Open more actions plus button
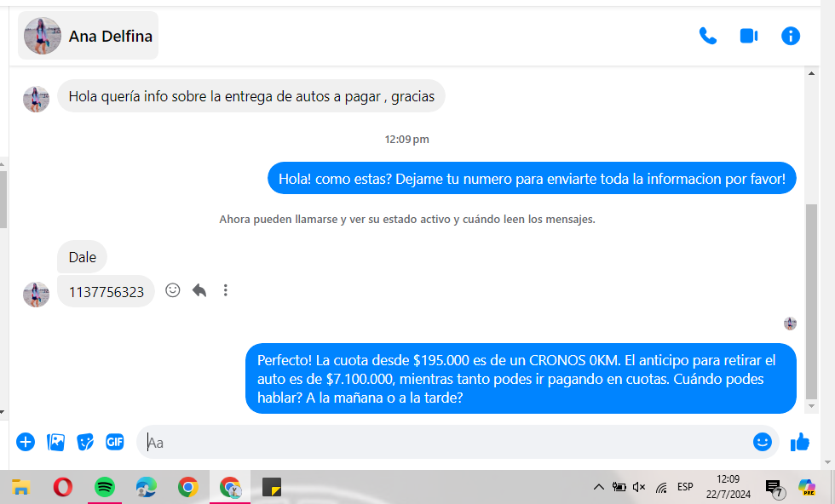Viewport: 835px width, 504px height. [x=26, y=442]
